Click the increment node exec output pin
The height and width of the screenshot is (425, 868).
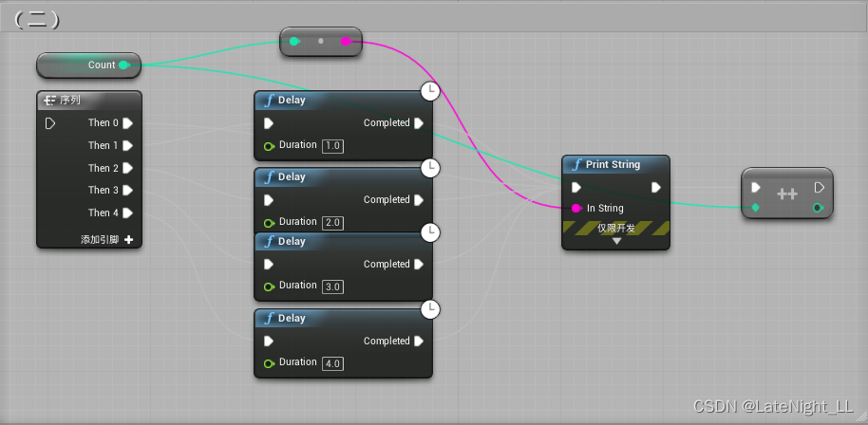tap(820, 188)
